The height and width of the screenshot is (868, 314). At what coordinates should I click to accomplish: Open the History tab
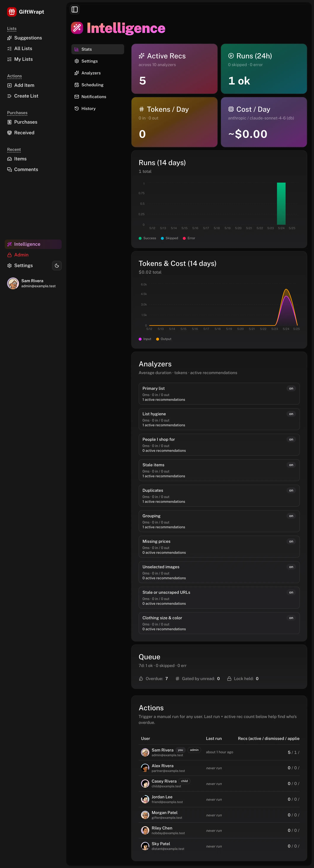[98, 108]
